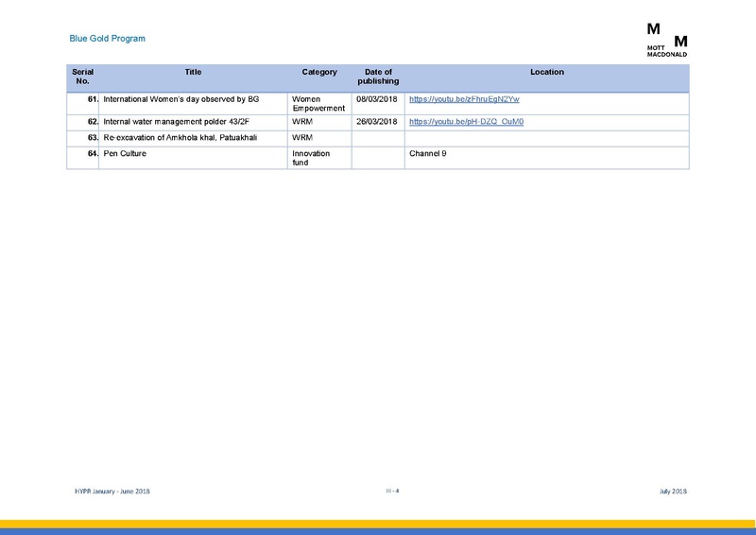Click the Women Empowerment category cell
The image size is (756, 535).
318,104
